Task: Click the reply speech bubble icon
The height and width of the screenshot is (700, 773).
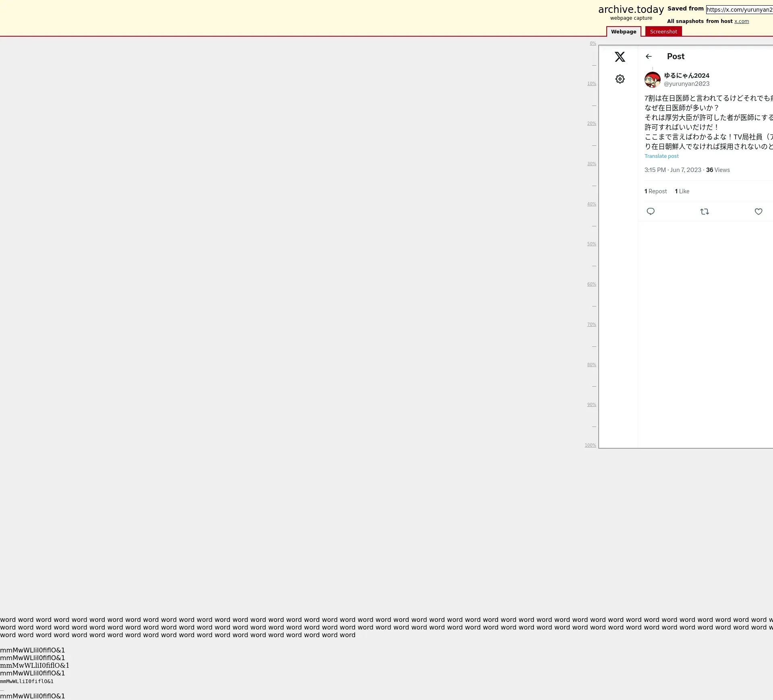Action: tap(650, 211)
